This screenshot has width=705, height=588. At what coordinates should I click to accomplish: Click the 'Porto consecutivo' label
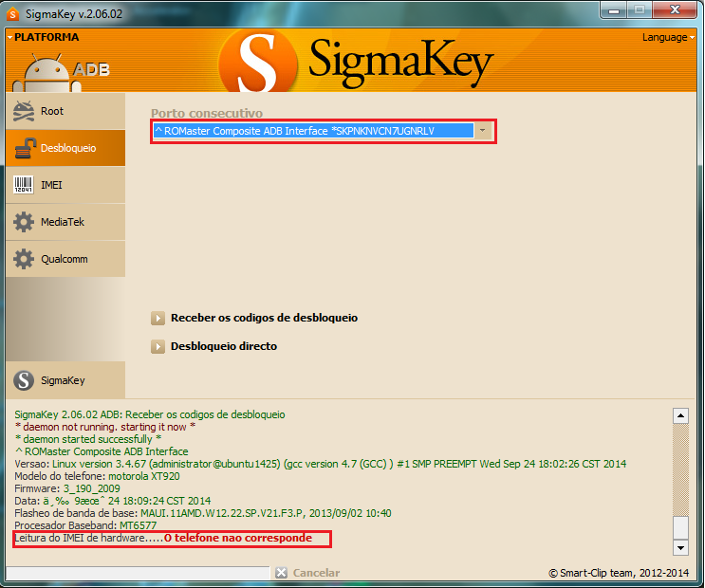point(207,113)
